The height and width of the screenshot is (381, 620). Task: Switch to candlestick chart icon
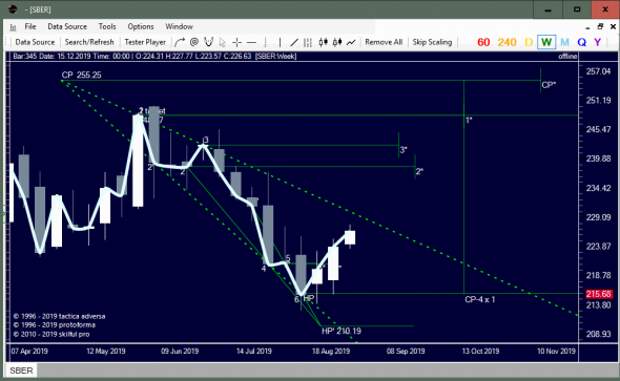pos(323,42)
